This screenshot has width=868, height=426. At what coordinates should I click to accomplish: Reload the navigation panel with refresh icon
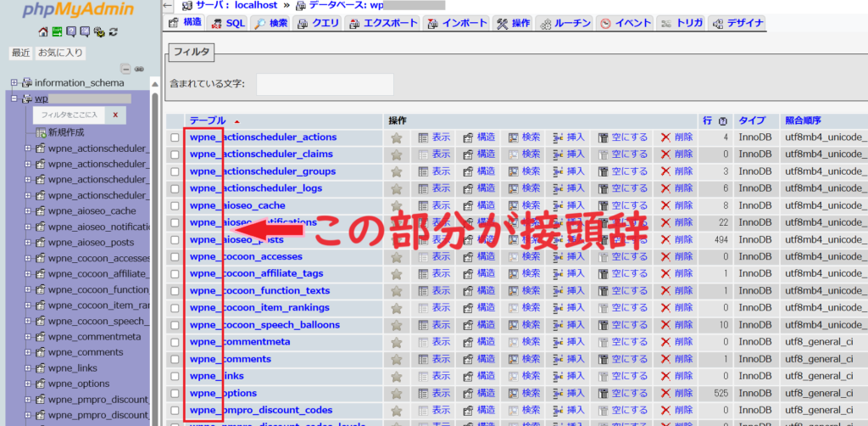coord(113,32)
